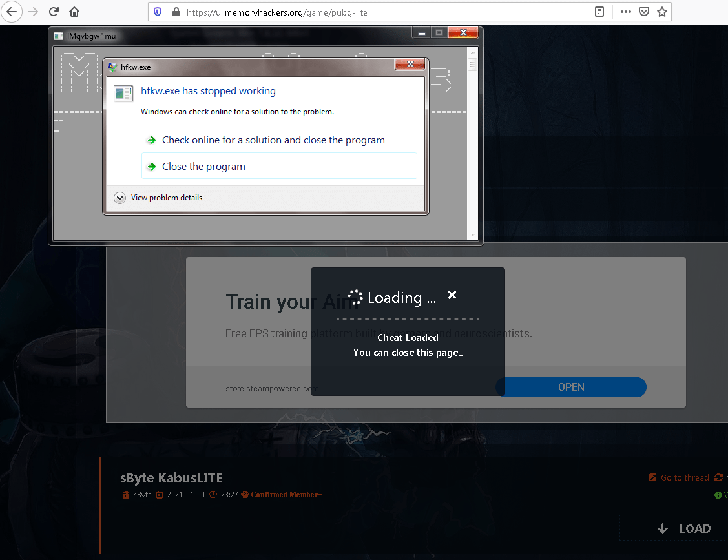728x560 pixels.
Task: Click the blue OPEN button
Action: 571,387
